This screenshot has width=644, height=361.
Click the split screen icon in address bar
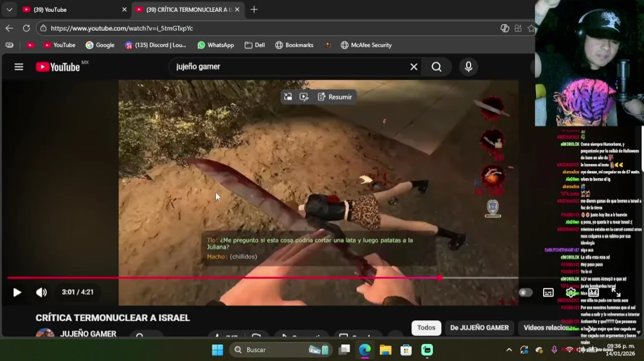coord(518,28)
